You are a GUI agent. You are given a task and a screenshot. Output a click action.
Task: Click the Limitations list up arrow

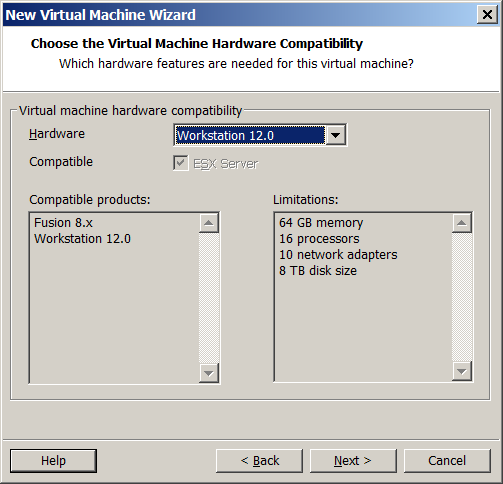[x=462, y=223]
